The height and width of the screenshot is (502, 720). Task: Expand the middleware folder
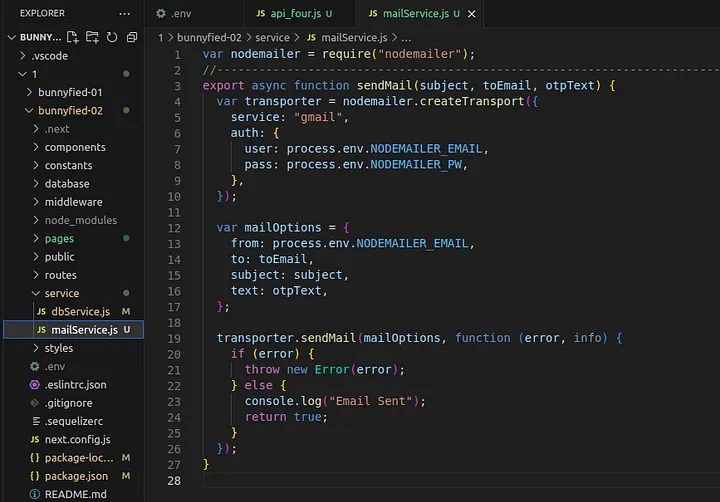click(36, 202)
